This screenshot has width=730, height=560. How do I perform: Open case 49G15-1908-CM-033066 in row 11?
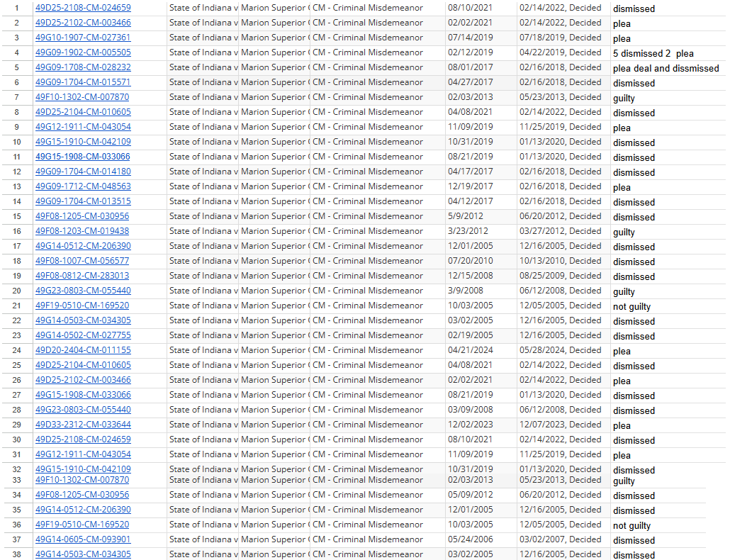(x=83, y=156)
